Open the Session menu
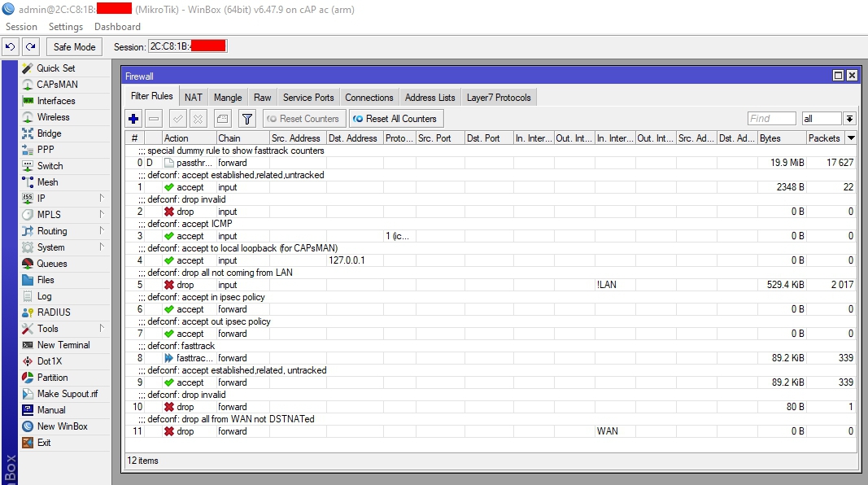 (21, 27)
